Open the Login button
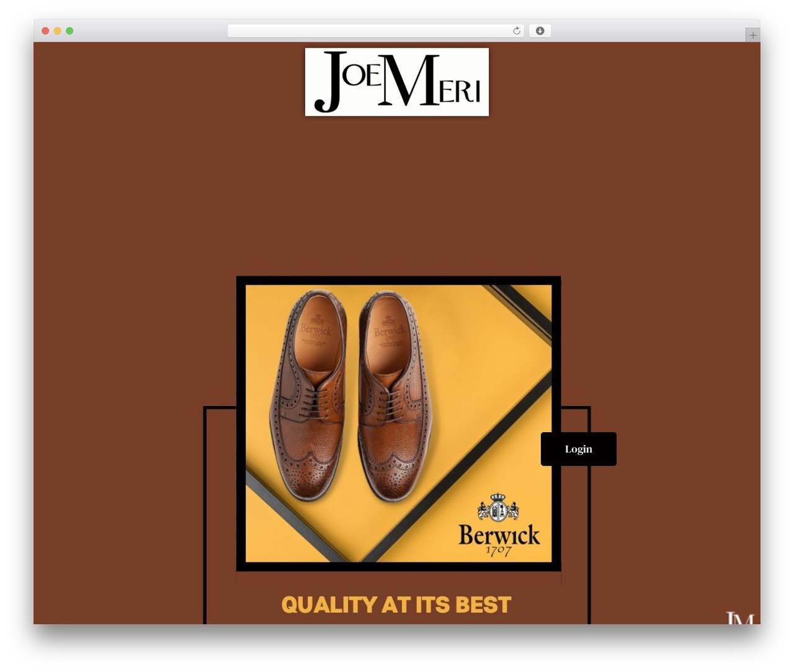The image size is (794, 672). (579, 449)
